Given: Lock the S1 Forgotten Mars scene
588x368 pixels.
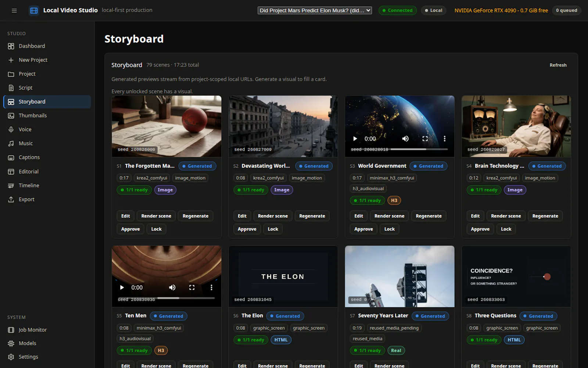Looking at the screenshot, I should (156, 229).
